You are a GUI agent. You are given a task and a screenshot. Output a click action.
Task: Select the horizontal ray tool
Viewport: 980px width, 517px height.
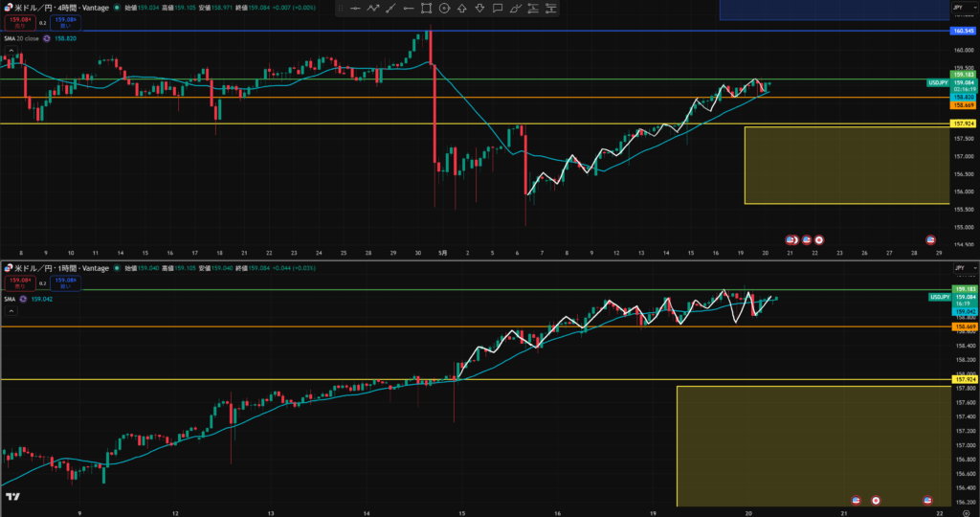[x=408, y=8]
